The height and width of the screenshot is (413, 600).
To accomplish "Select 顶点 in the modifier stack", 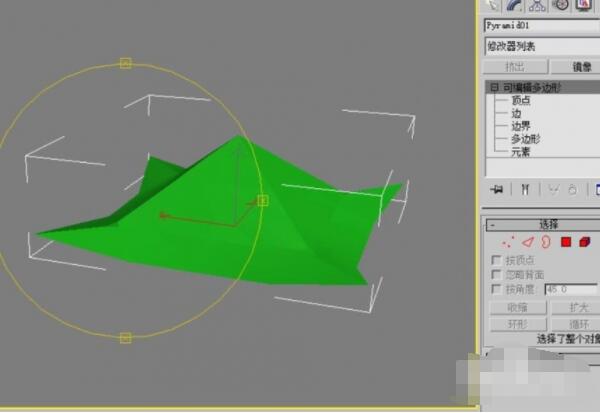I will pos(521,100).
